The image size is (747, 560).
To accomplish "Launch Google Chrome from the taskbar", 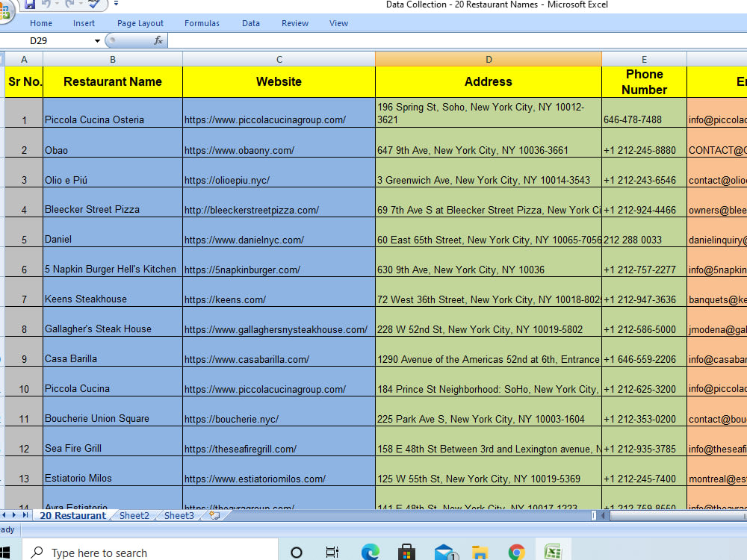I will click(x=516, y=553).
